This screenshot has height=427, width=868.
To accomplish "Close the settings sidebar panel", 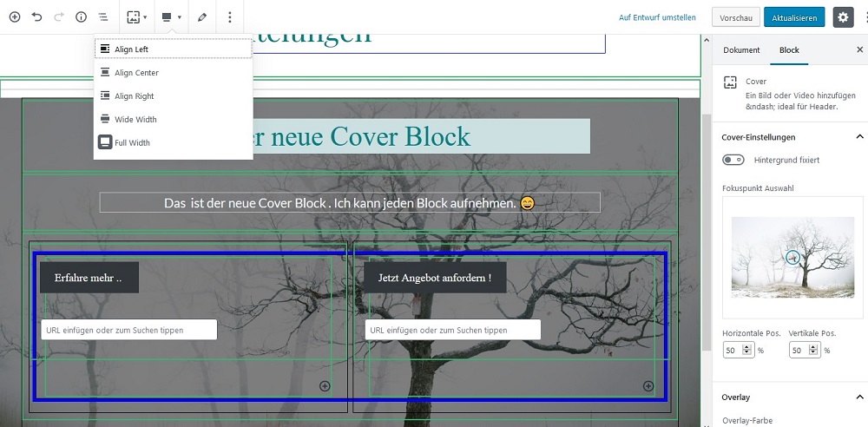I will [x=859, y=50].
